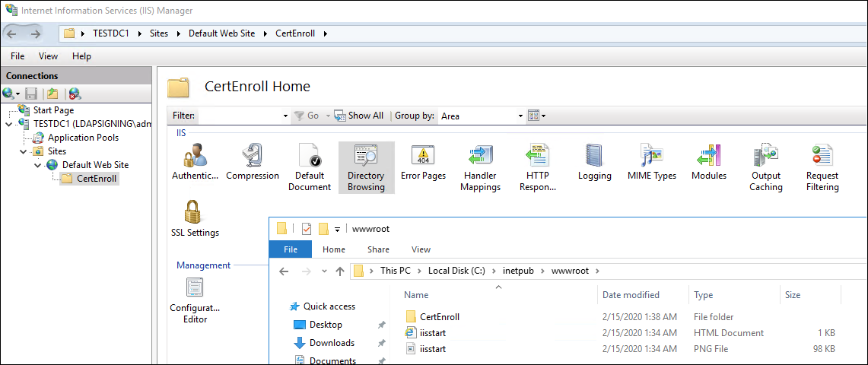This screenshot has width=868, height=365.
Task: Open the Help menu
Action: [x=82, y=56]
